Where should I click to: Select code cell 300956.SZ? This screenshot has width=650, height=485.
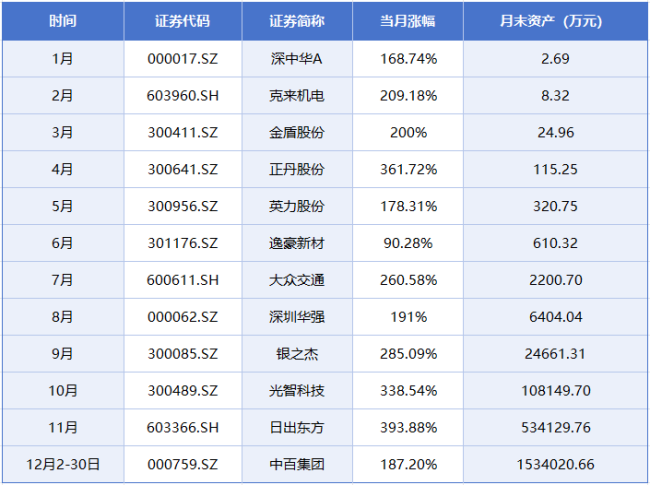click(x=183, y=206)
